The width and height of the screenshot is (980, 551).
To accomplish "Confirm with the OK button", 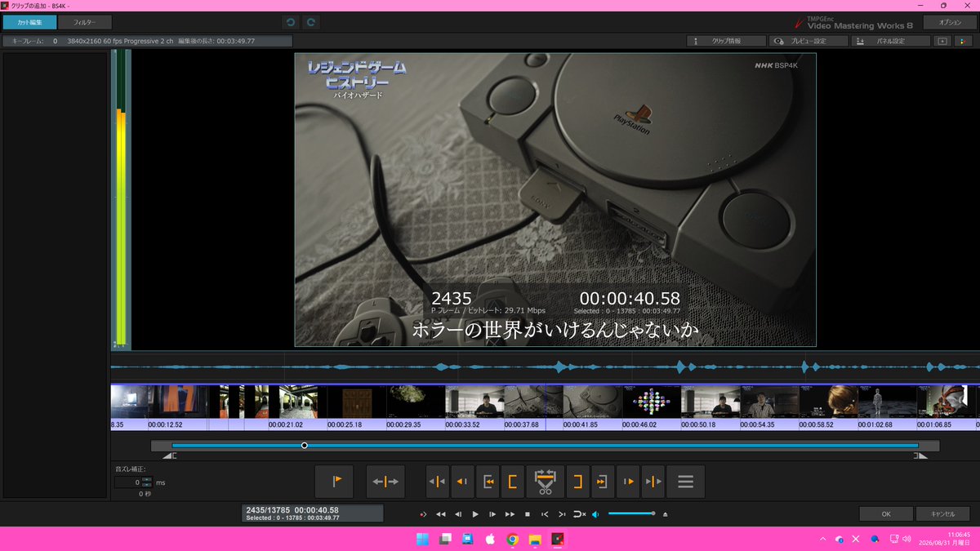I will [885, 514].
